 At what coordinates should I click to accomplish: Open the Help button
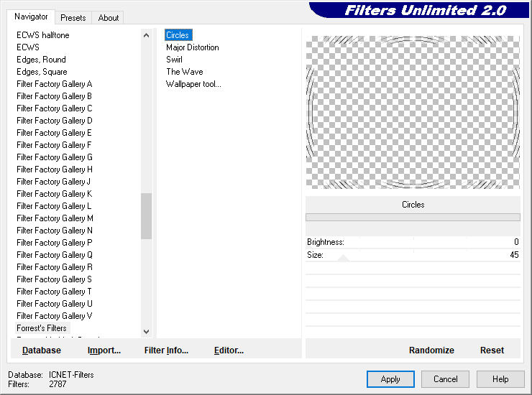click(x=500, y=379)
